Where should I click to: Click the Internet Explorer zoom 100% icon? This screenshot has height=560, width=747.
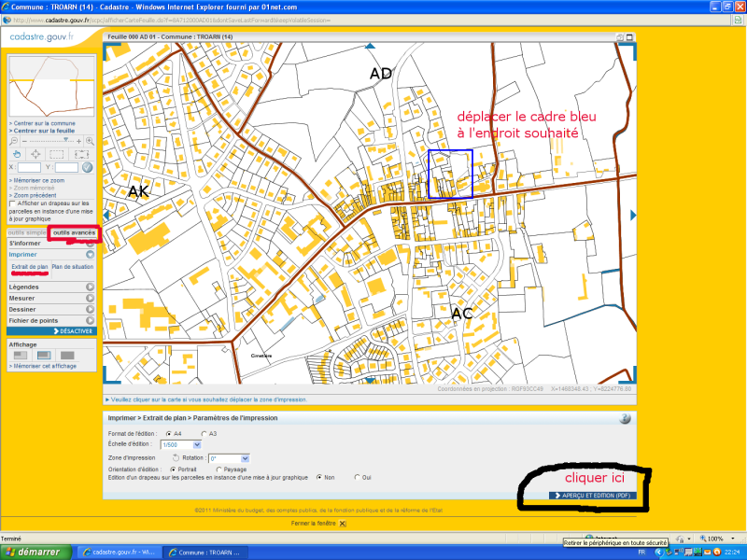703,539
